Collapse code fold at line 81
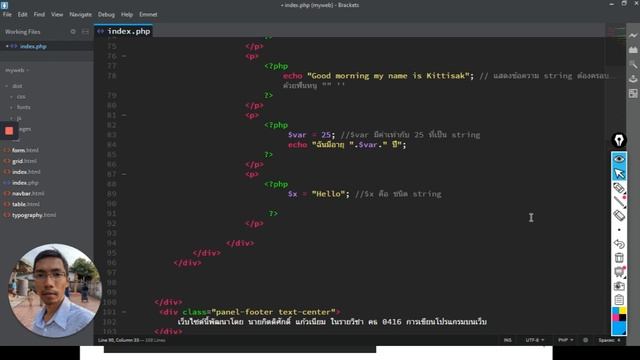The height and width of the screenshot is (360, 640). 124,115
